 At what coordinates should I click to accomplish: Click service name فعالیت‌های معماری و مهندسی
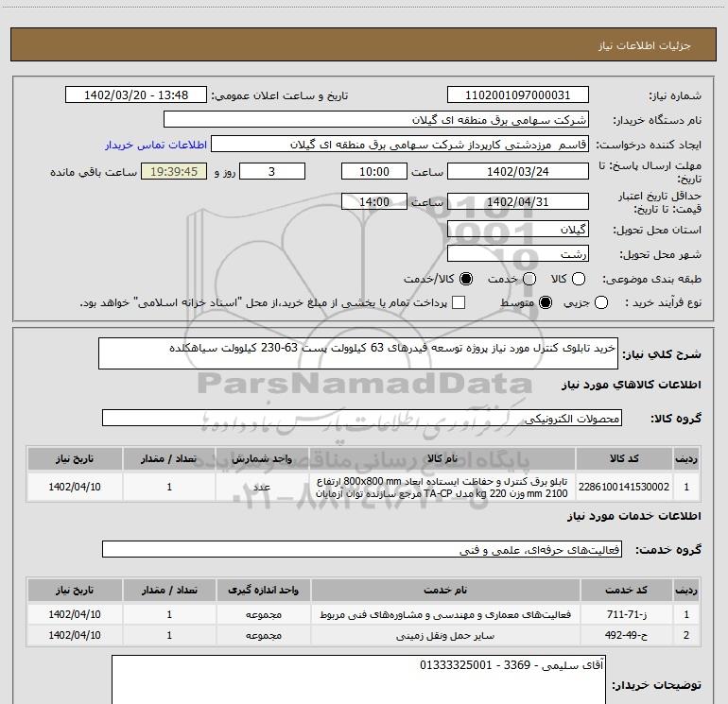[x=445, y=614]
